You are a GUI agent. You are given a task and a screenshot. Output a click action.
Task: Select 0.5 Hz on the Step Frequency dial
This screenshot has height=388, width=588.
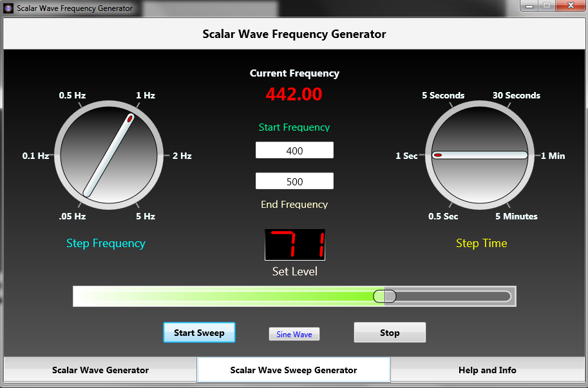72,95
